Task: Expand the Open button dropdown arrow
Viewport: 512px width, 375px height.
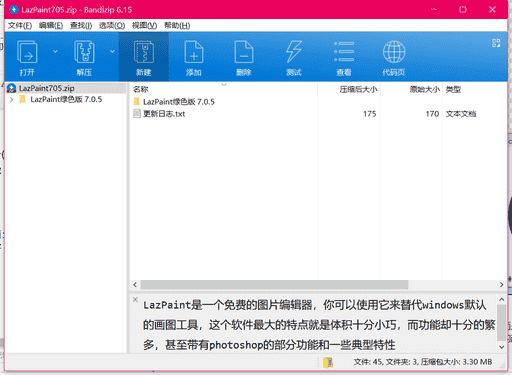Action: (x=55, y=51)
